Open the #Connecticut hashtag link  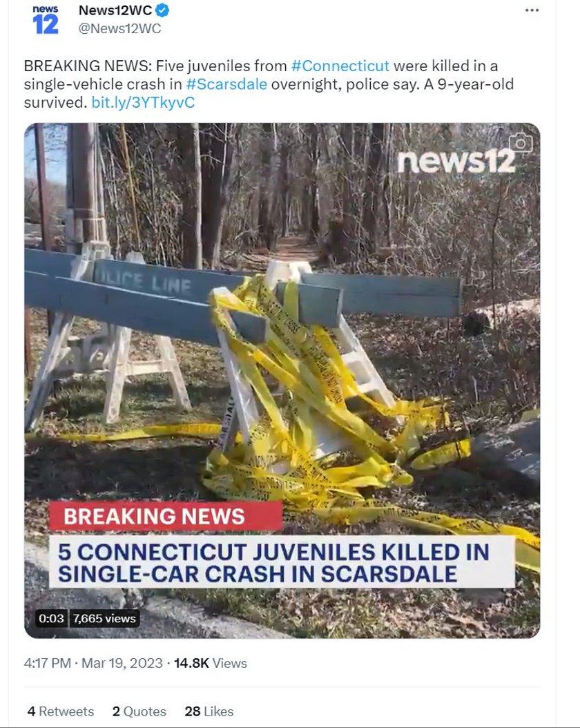point(340,66)
